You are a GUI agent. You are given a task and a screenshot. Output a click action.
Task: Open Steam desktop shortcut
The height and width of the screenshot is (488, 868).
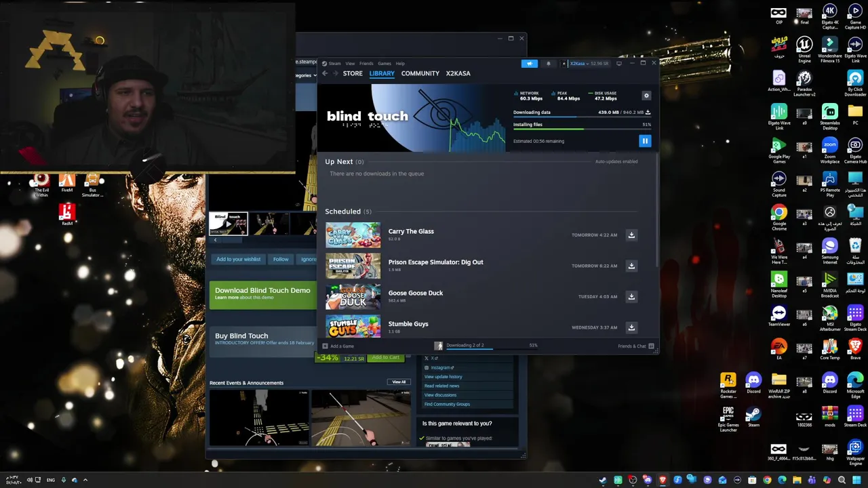753,417
